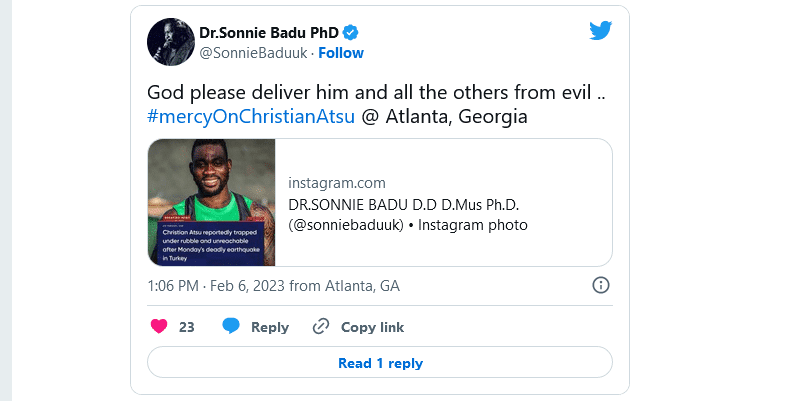The width and height of the screenshot is (812, 401).
Task: Follow the @SonnieBaduuk account
Action: [x=341, y=52]
